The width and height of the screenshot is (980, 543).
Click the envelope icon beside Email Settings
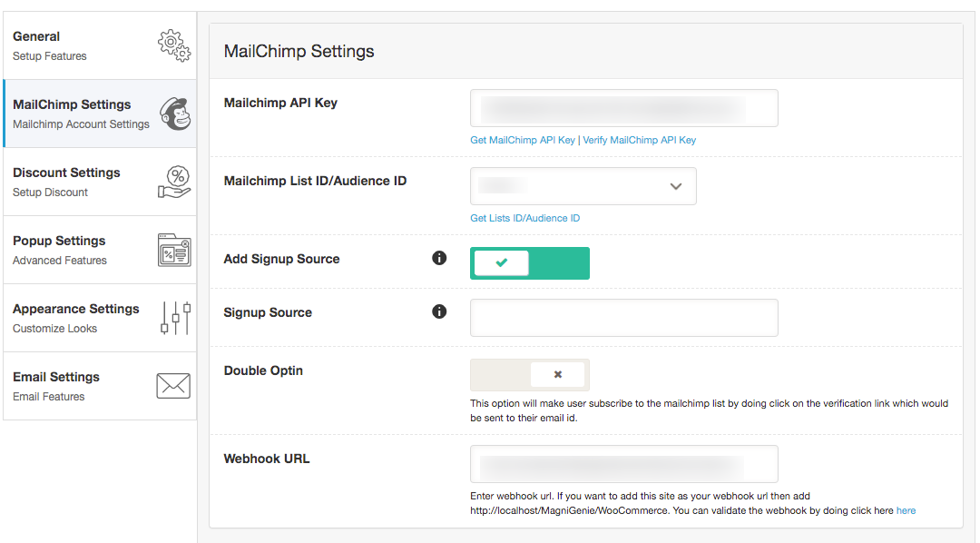point(175,385)
